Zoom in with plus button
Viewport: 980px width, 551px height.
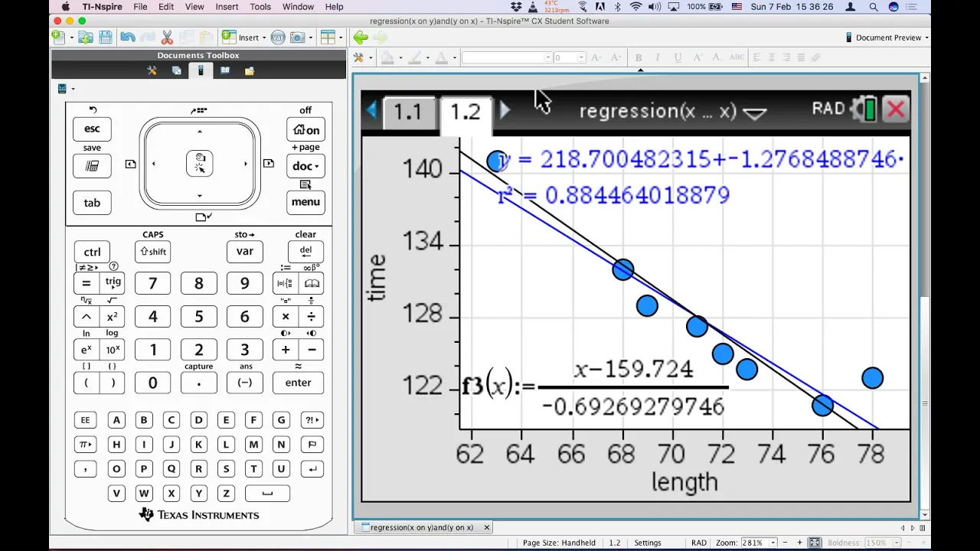[x=799, y=543]
